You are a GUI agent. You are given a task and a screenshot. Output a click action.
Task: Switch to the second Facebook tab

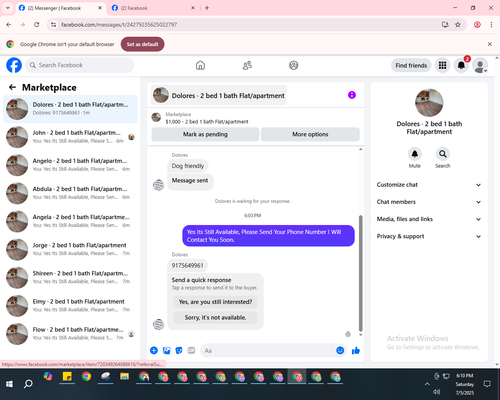[x=153, y=8]
